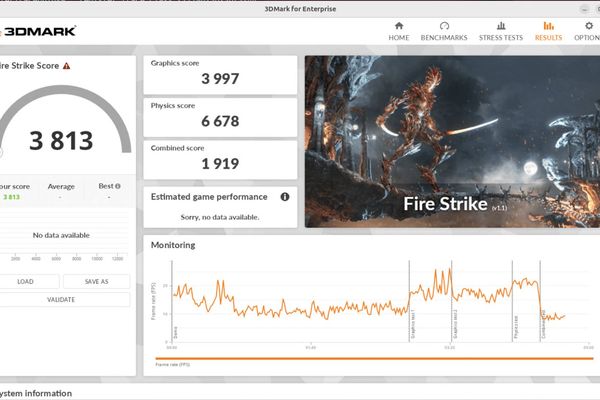600x400 pixels.
Task: Click the Fire Strike Score warning triangle
Action: [x=67, y=66]
